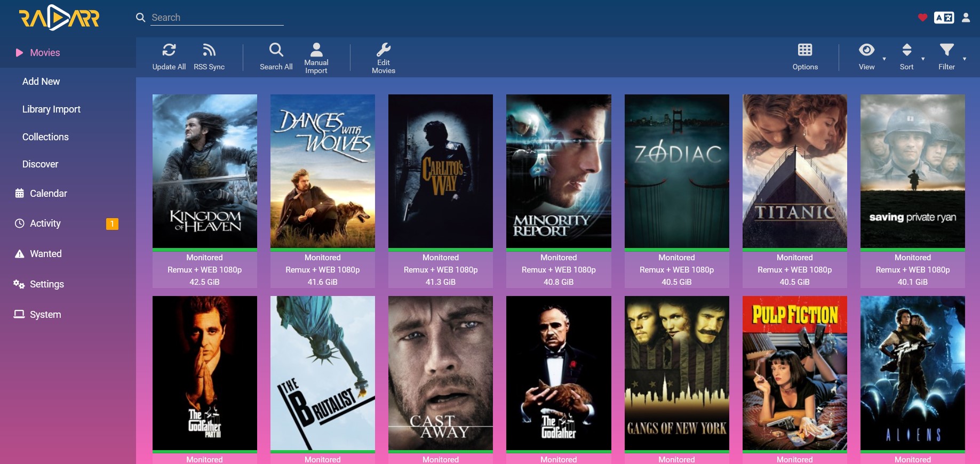Open Pulp Fiction poster
The width and height of the screenshot is (980, 464).
coord(795,373)
